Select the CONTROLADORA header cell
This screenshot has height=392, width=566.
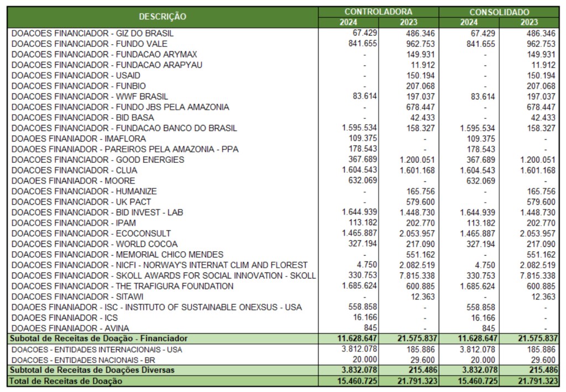pos(378,12)
